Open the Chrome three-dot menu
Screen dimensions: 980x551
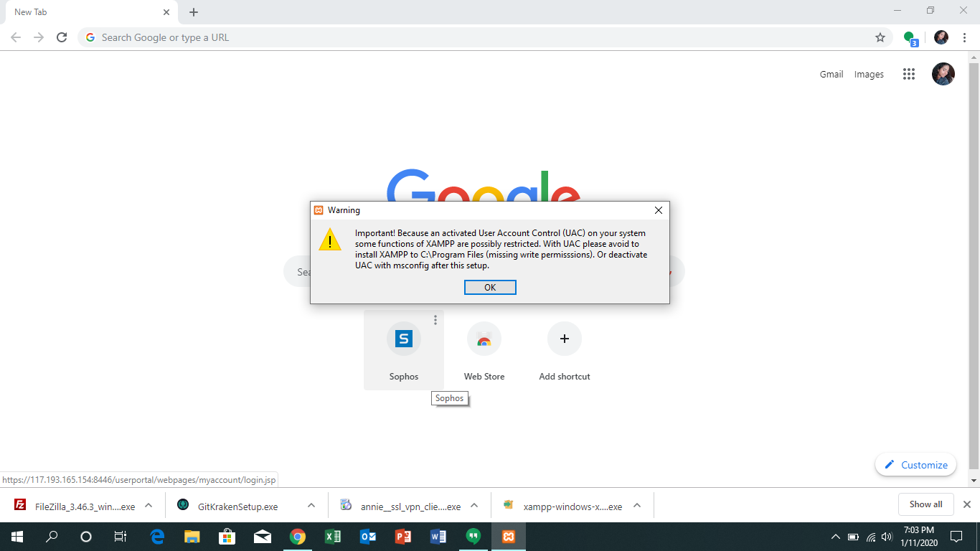click(964, 37)
